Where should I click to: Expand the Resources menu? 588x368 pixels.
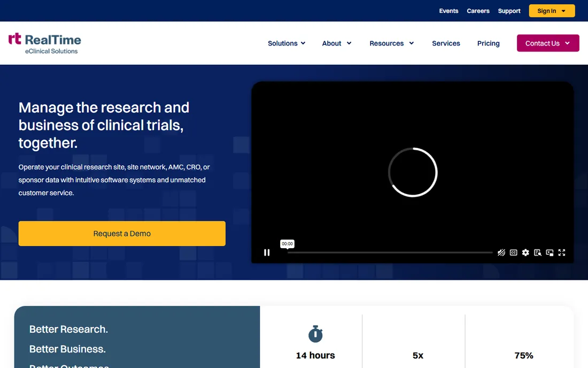click(x=391, y=43)
